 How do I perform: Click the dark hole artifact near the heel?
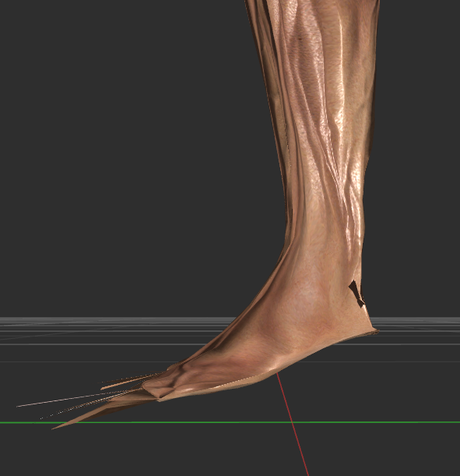click(356, 294)
